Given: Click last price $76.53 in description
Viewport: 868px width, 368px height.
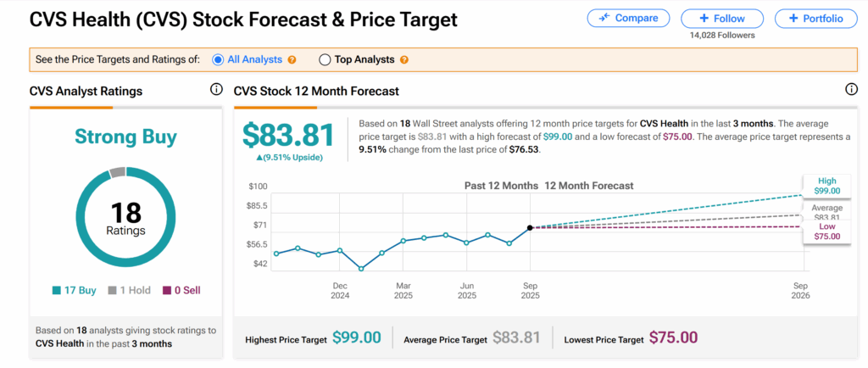Looking at the screenshot, I should pyautogui.click(x=524, y=149).
